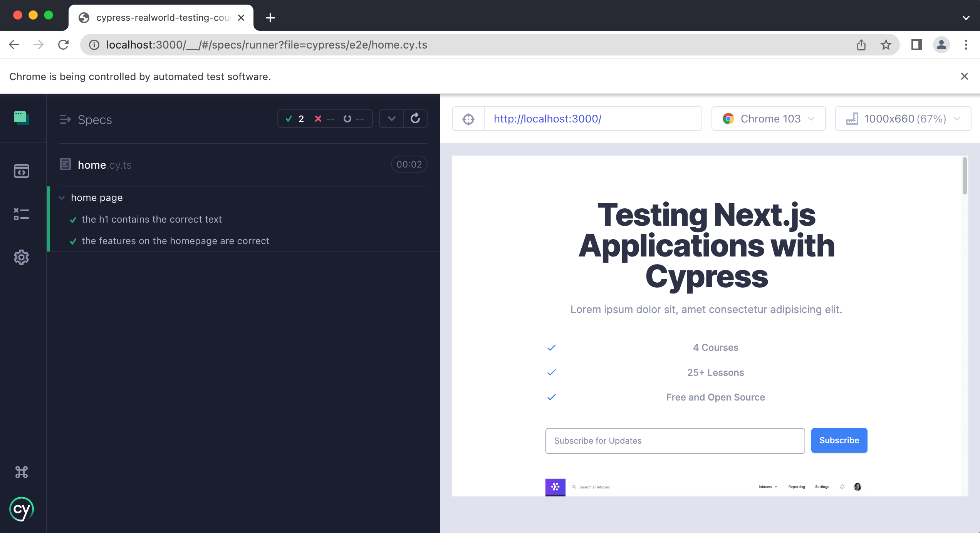The image size is (980, 533).
Task: Click Subscribe for Updates input field
Action: point(675,440)
